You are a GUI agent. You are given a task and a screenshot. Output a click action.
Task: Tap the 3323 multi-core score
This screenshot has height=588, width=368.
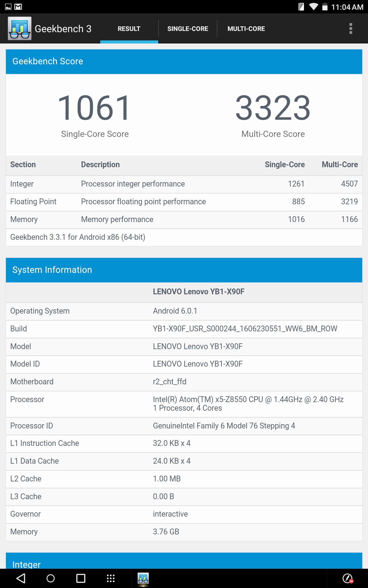tap(273, 108)
